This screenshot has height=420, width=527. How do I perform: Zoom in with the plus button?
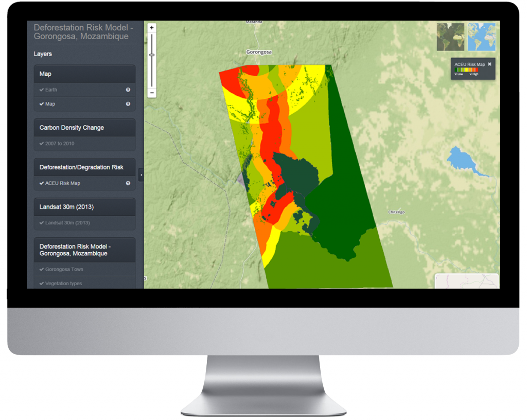(152, 28)
